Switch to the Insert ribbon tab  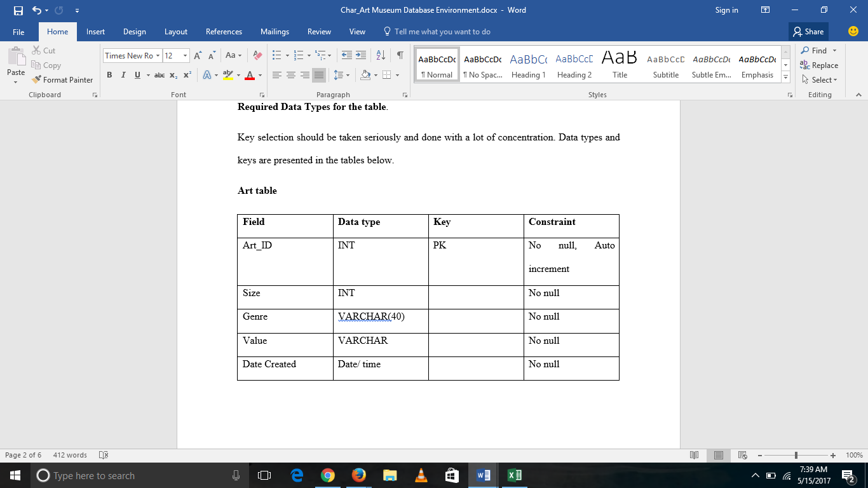pyautogui.click(x=95, y=31)
